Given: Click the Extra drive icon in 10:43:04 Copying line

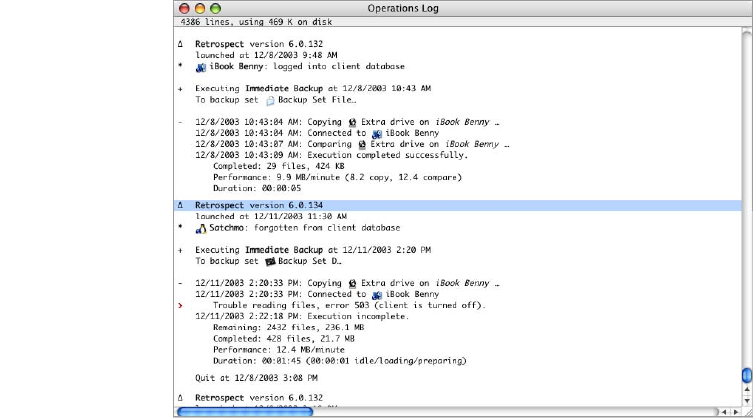Looking at the screenshot, I should [352, 122].
